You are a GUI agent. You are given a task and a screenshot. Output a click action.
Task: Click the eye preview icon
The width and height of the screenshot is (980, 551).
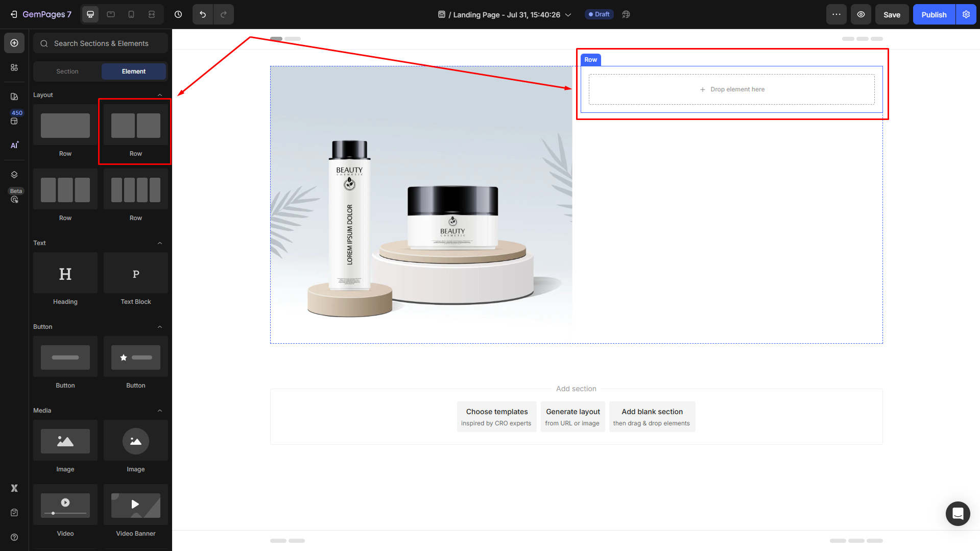pos(861,14)
